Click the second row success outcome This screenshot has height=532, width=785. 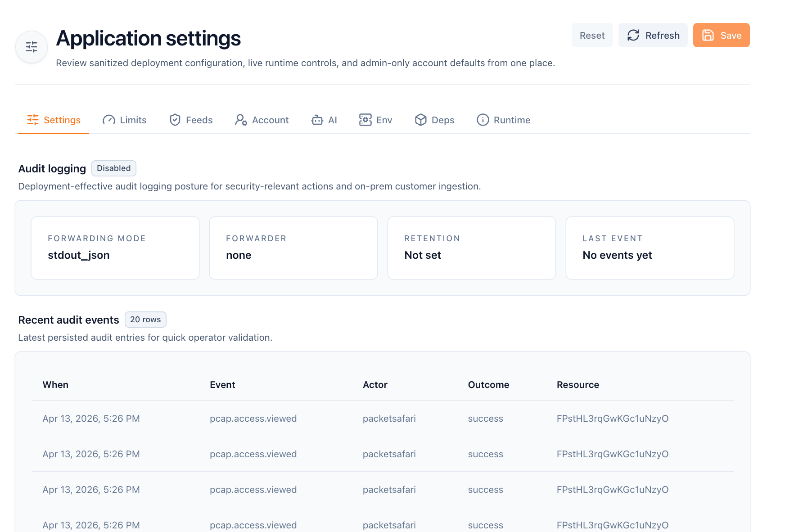(485, 454)
